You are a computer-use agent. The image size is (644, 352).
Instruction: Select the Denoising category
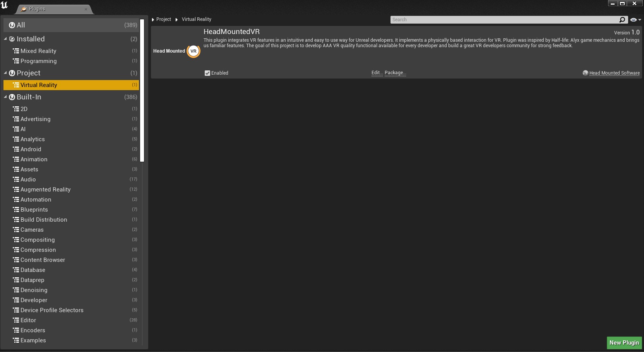click(x=71, y=290)
